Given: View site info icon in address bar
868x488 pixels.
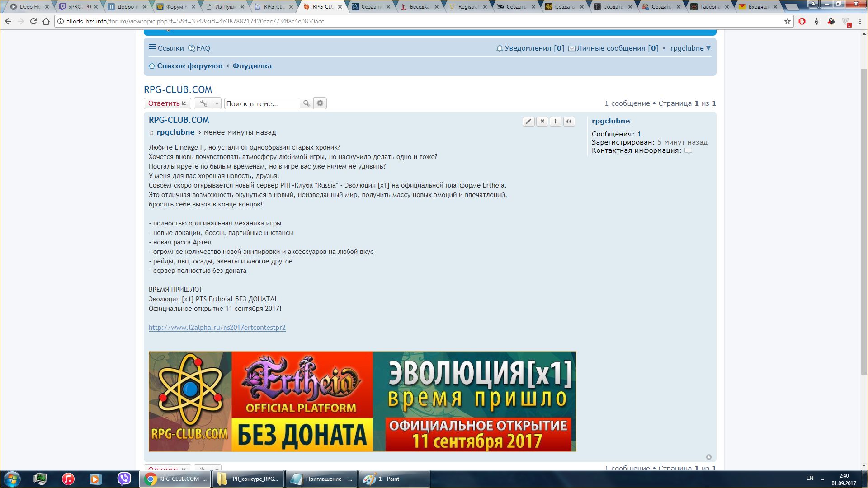Looking at the screenshot, I should 61,21.
